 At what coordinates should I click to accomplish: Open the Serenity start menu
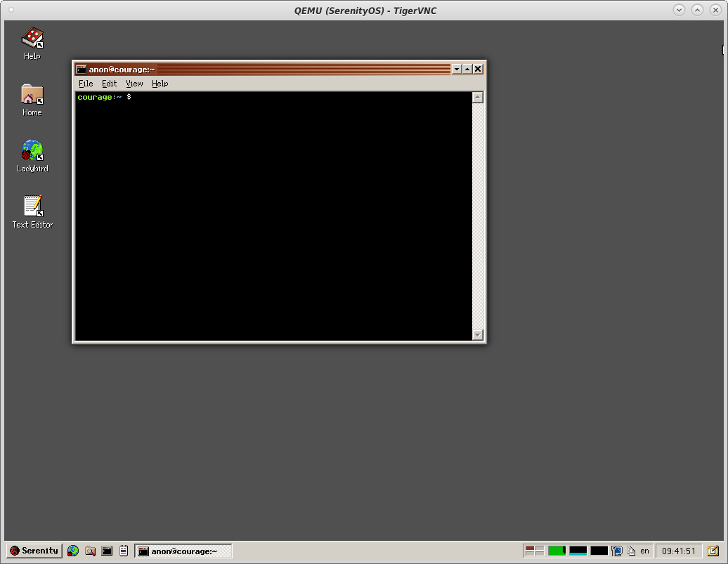(33, 551)
